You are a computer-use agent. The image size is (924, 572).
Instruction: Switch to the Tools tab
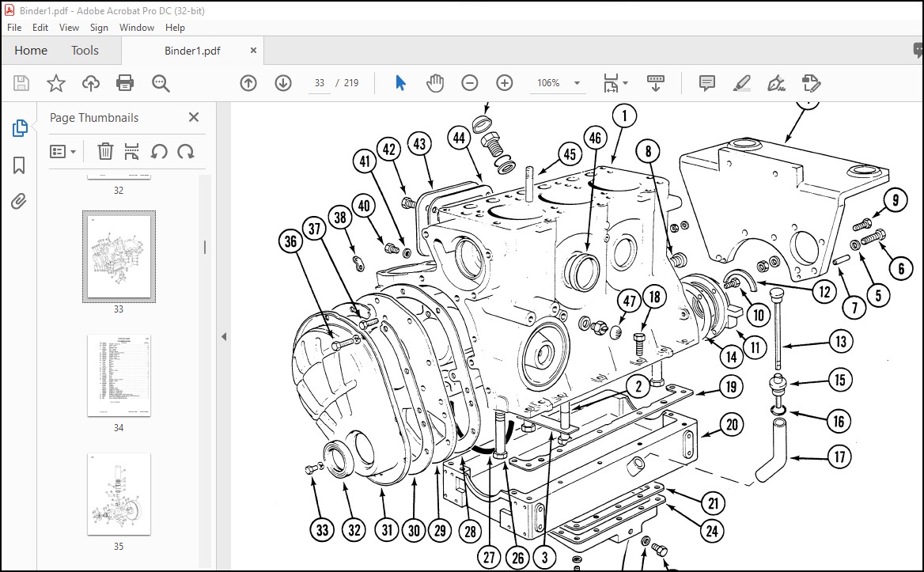pos(85,51)
